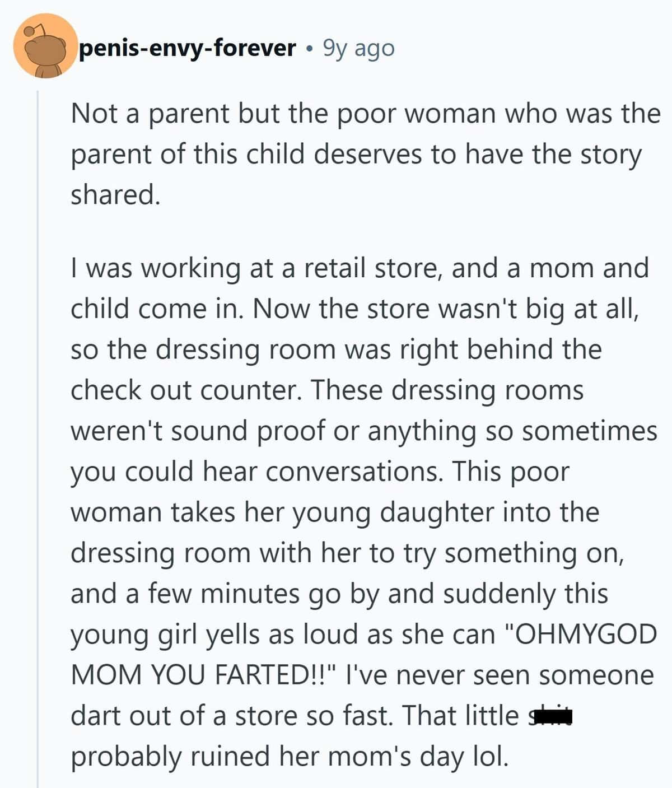Click the phrase "check out counter"
Screen dimensions: 672x788
pos(183,390)
